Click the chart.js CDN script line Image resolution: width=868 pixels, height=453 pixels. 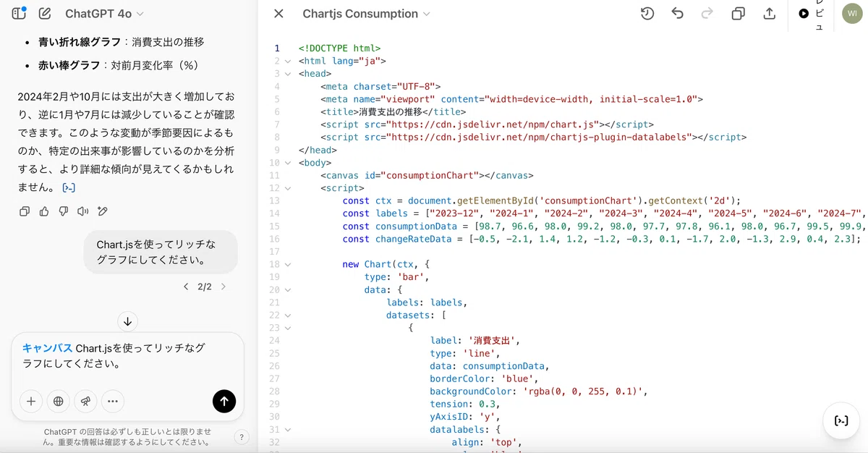[x=487, y=124]
